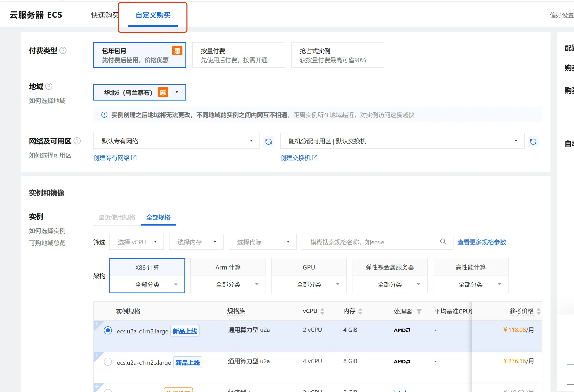Click the 惠 badge on 包年包月 card
574x392 pixels.
coord(177,51)
